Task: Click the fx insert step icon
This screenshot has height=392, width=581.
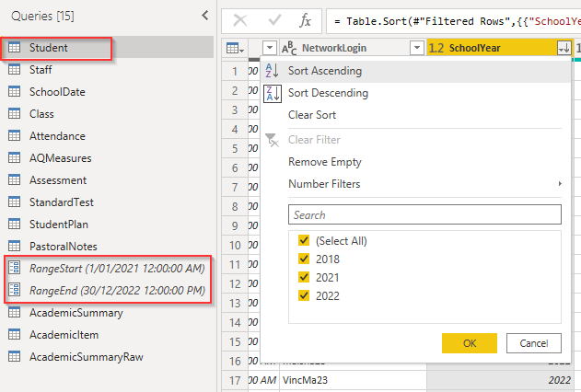Action: tap(306, 21)
